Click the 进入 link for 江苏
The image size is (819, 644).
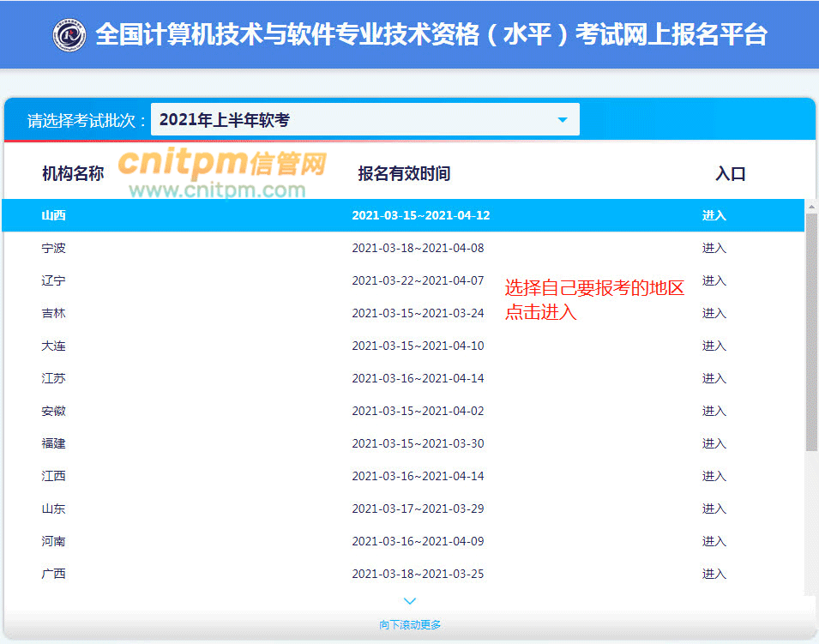(x=714, y=378)
